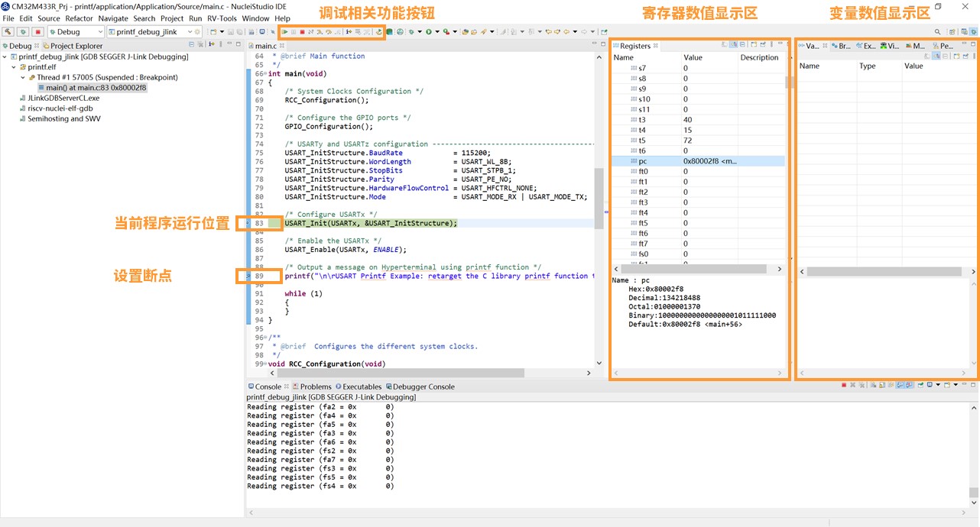980x527 pixels.
Task: Open the Window menu
Action: [x=255, y=18]
